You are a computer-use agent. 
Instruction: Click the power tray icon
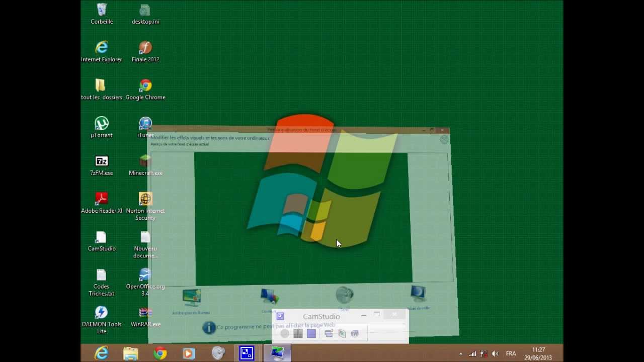(484, 353)
